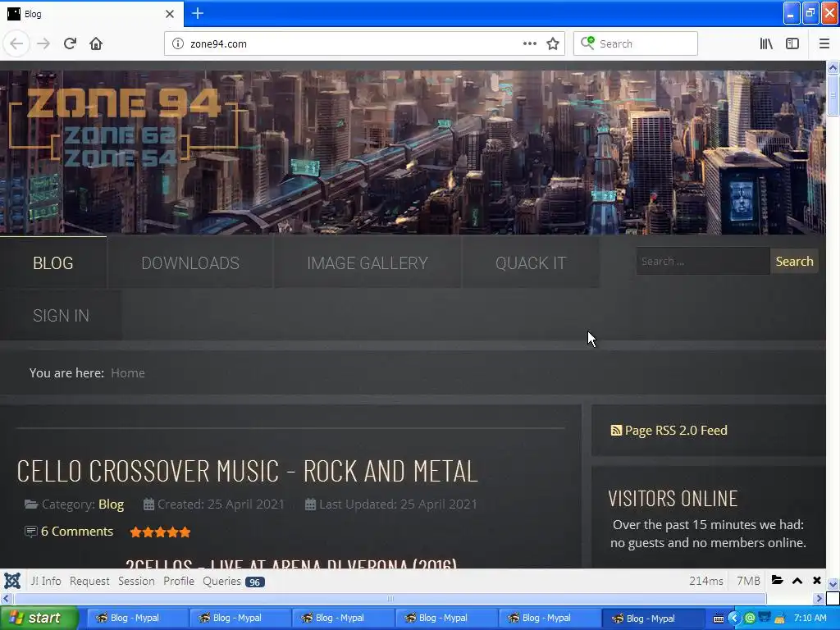Click the horizontal scrollbar thumb

click(x=390, y=598)
